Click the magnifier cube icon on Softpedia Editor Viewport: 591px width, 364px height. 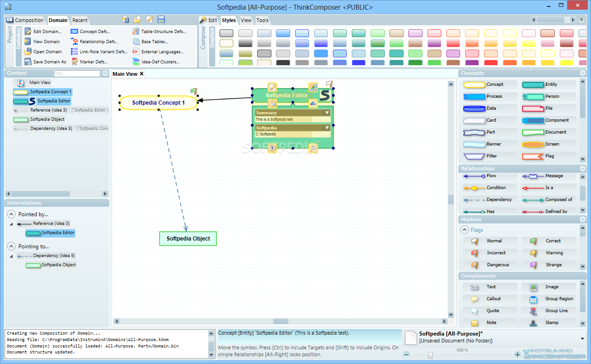coord(272,103)
